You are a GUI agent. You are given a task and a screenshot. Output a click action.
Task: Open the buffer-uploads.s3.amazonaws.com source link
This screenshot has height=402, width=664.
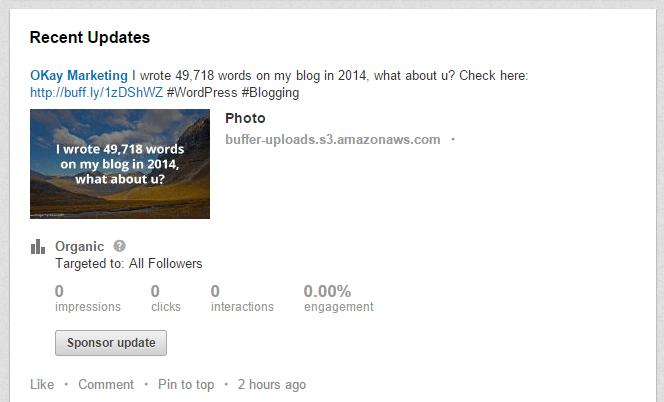[x=333, y=139]
